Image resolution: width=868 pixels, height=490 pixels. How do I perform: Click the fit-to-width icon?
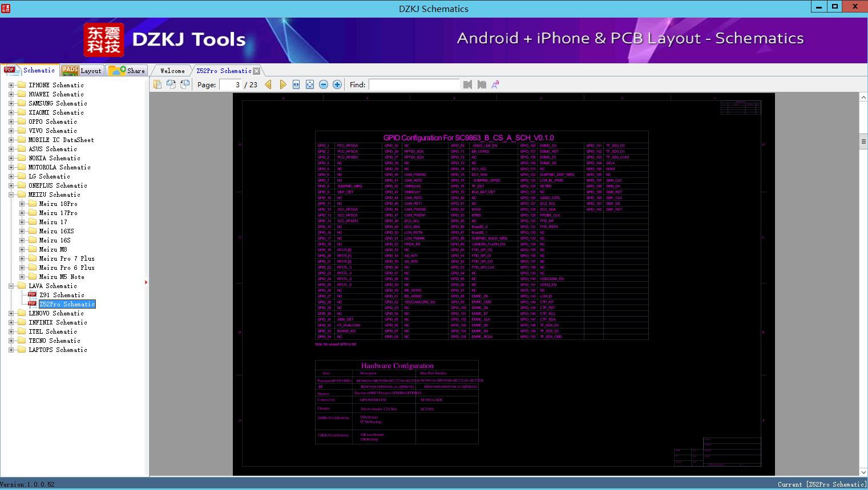point(296,84)
